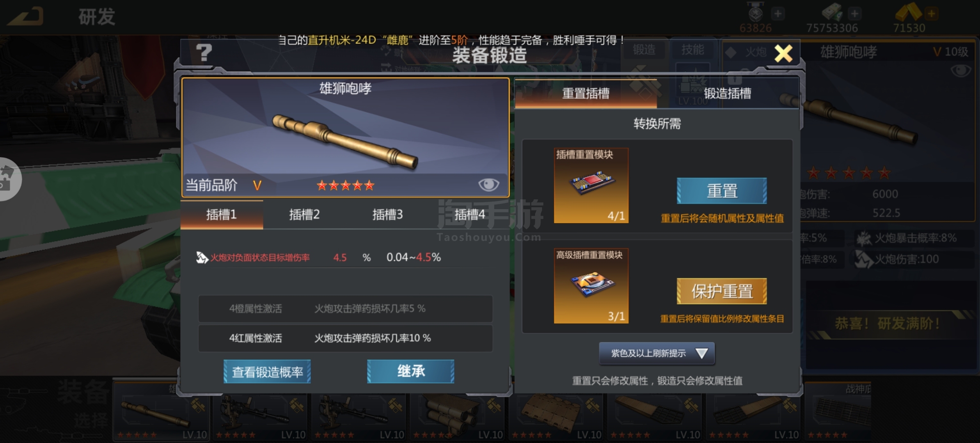Click the puzzle icon on left edge
The height and width of the screenshot is (443, 980).
coord(8,179)
